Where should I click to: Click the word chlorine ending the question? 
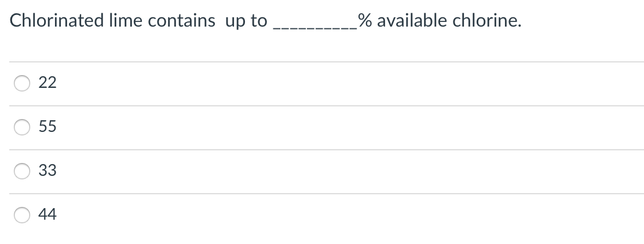[487, 20]
